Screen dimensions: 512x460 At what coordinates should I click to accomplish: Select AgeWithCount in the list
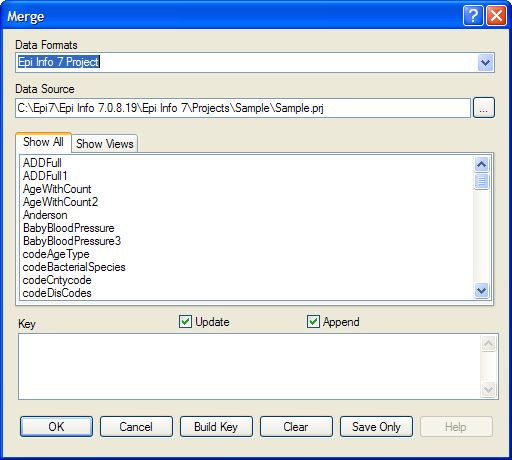(x=57, y=189)
